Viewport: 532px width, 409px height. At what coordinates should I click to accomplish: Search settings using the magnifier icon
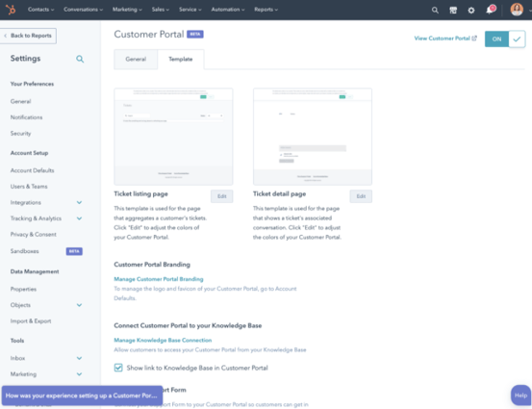point(80,59)
